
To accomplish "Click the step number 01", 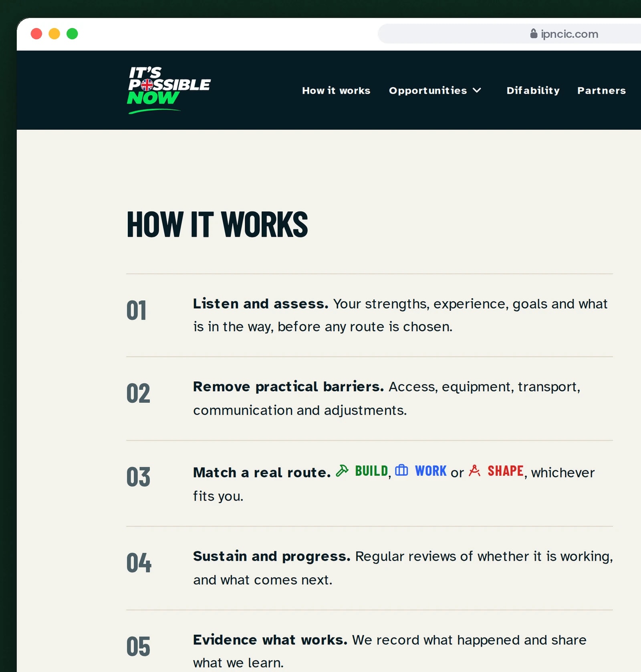I will [136, 310].
